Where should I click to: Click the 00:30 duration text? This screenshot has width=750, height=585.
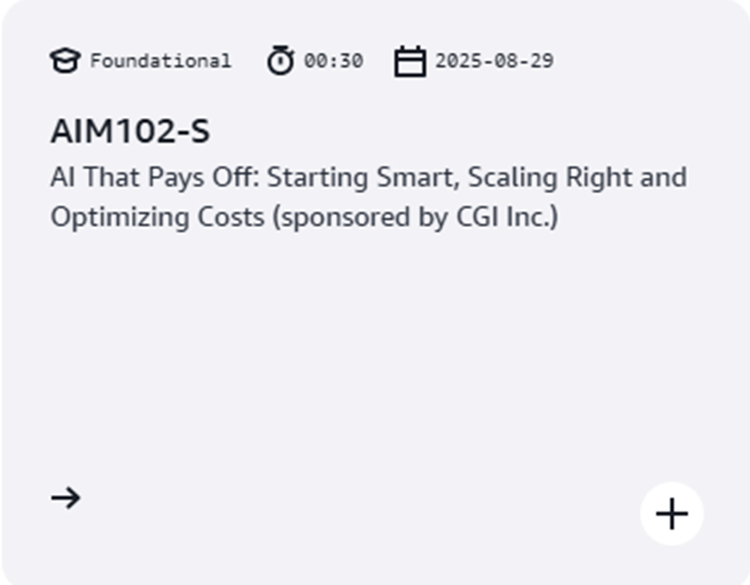pyautogui.click(x=333, y=61)
